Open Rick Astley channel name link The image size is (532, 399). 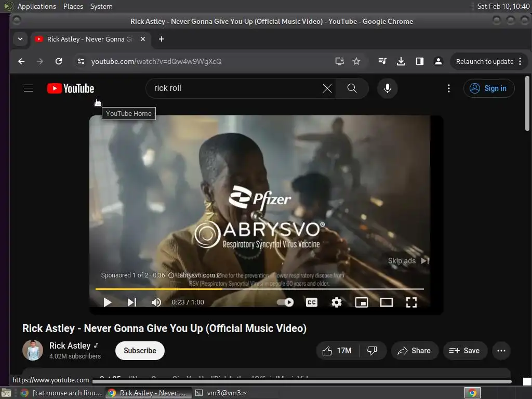point(70,345)
